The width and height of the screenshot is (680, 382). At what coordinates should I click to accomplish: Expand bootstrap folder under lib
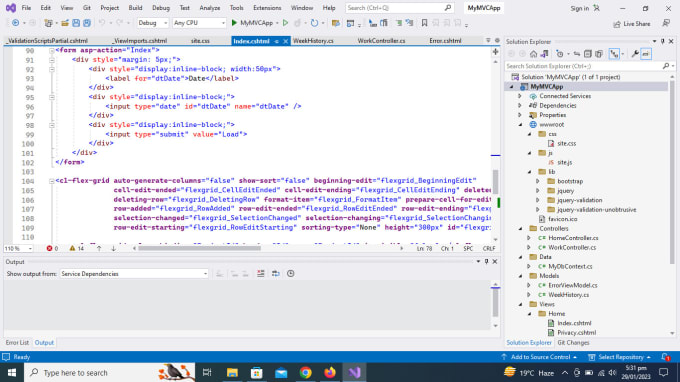point(538,181)
